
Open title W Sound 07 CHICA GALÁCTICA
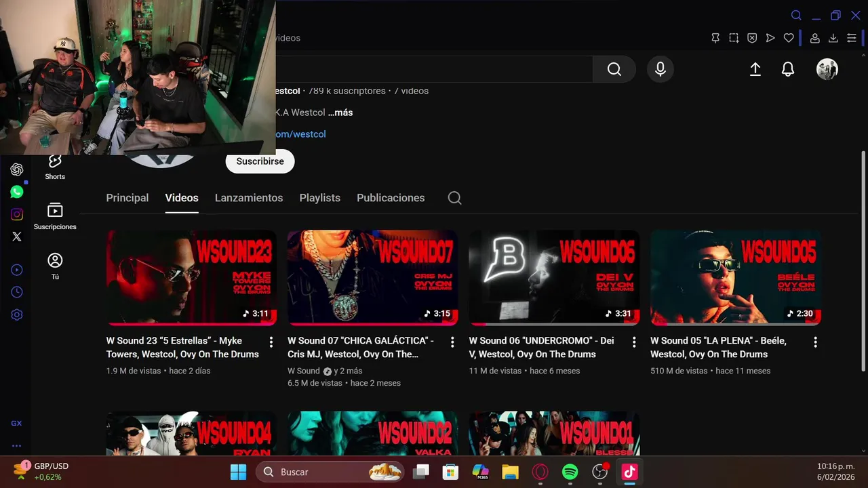[361, 347]
